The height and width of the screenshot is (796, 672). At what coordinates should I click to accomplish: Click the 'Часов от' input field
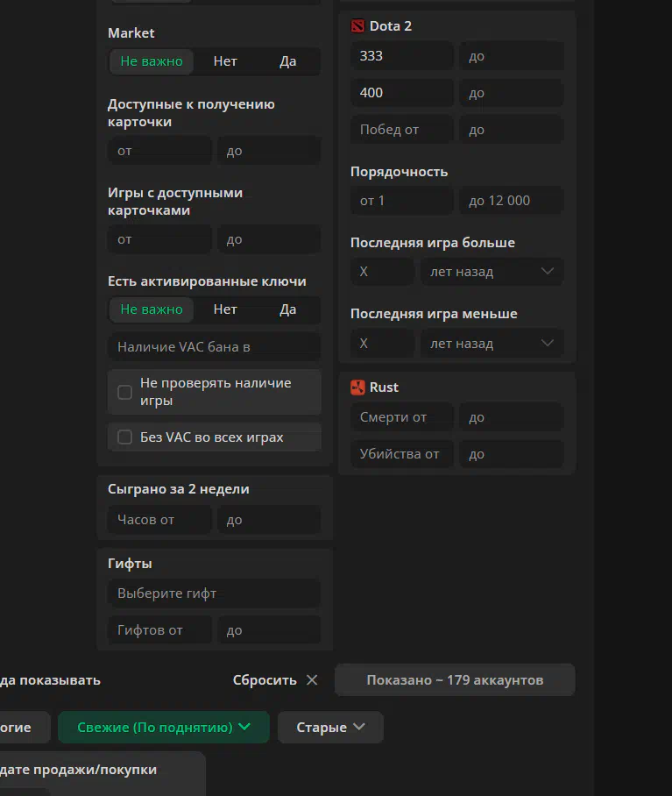[159, 520]
